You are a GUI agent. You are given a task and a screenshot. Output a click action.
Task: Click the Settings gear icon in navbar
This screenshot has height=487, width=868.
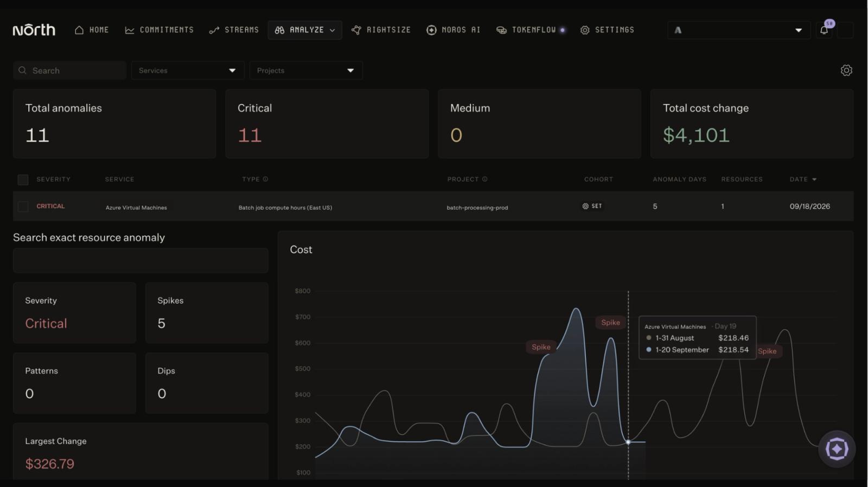click(585, 30)
